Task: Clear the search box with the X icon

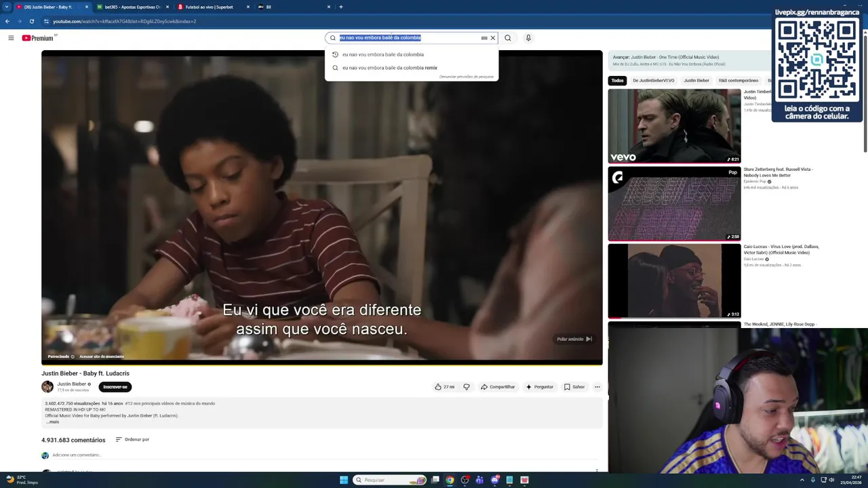Action: coord(493,38)
